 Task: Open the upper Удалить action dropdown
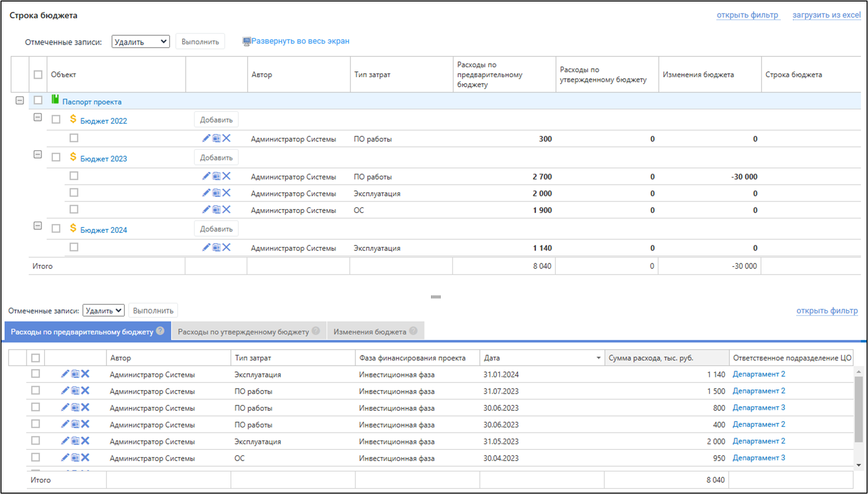click(141, 42)
